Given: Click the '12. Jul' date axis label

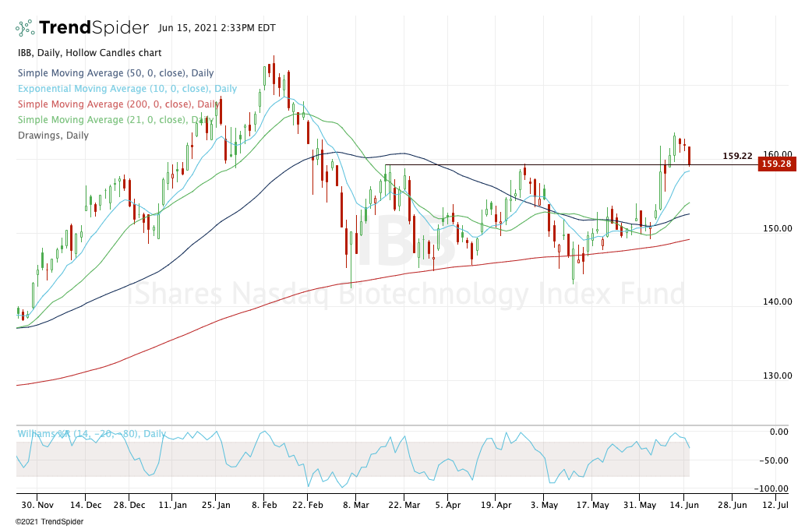Looking at the screenshot, I should click(x=775, y=505).
